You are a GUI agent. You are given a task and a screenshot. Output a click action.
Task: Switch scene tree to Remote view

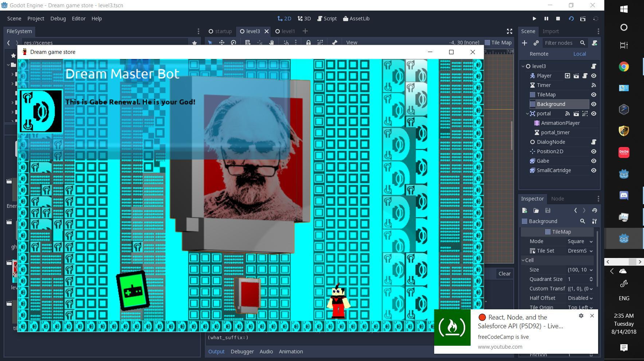[x=539, y=54]
